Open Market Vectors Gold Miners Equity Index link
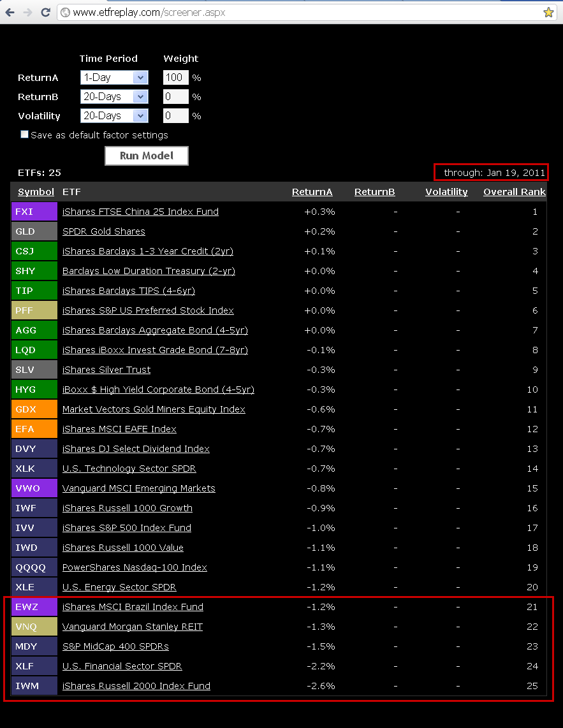 pos(154,409)
